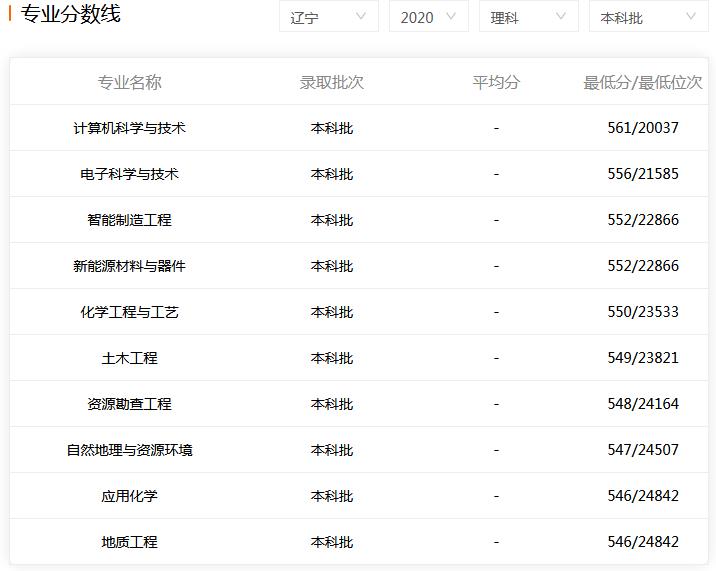Image resolution: width=716 pixels, height=571 pixels.
Task: Click 本科批 in the 地质工程 row
Action: click(x=332, y=542)
